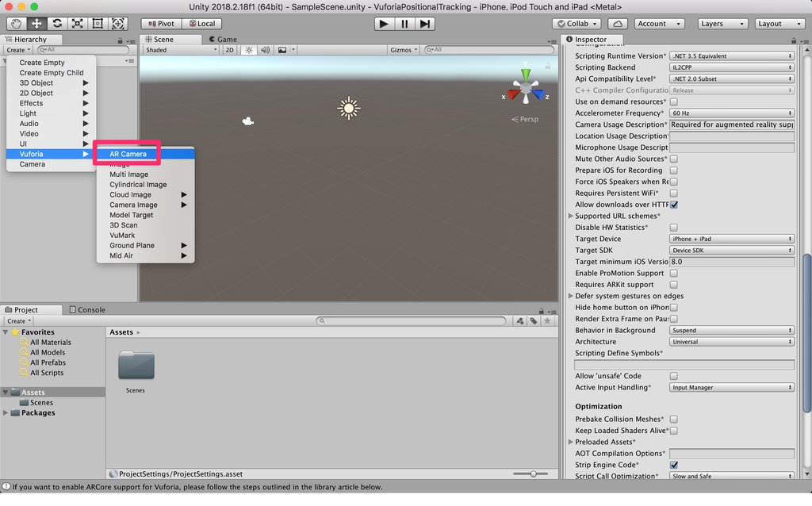Lock the Hierarchy panel

point(121,40)
